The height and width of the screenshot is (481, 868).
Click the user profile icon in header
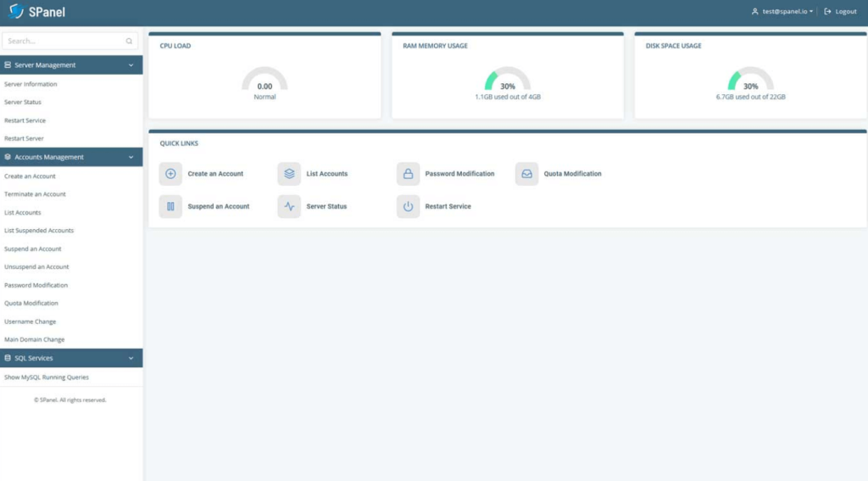754,11
